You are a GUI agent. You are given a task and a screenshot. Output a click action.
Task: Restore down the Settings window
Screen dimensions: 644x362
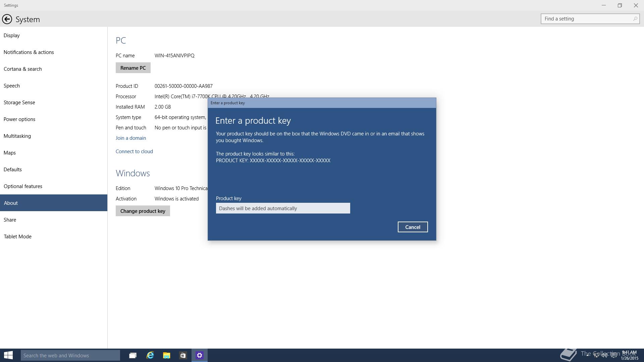(620, 5)
